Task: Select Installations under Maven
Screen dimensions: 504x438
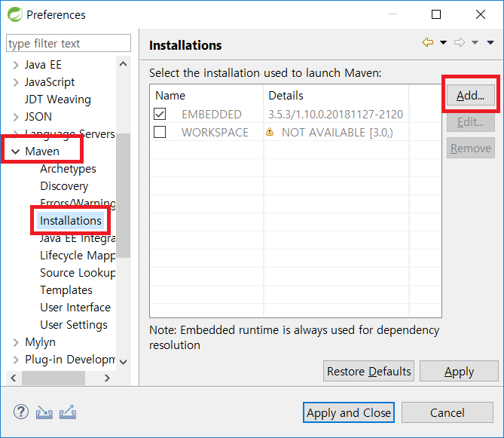Action: [x=70, y=221]
